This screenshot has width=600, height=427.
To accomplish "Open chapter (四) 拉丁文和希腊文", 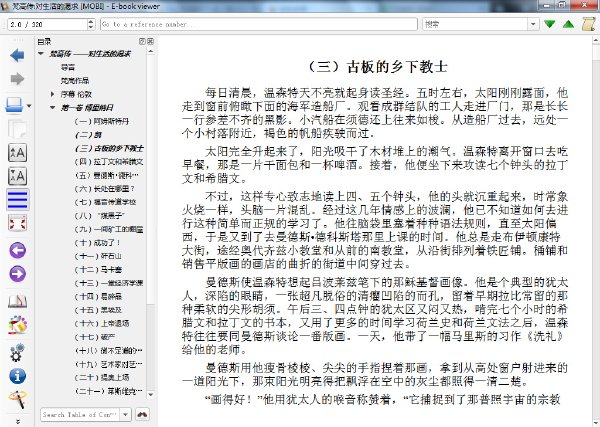I will coord(109,161).
